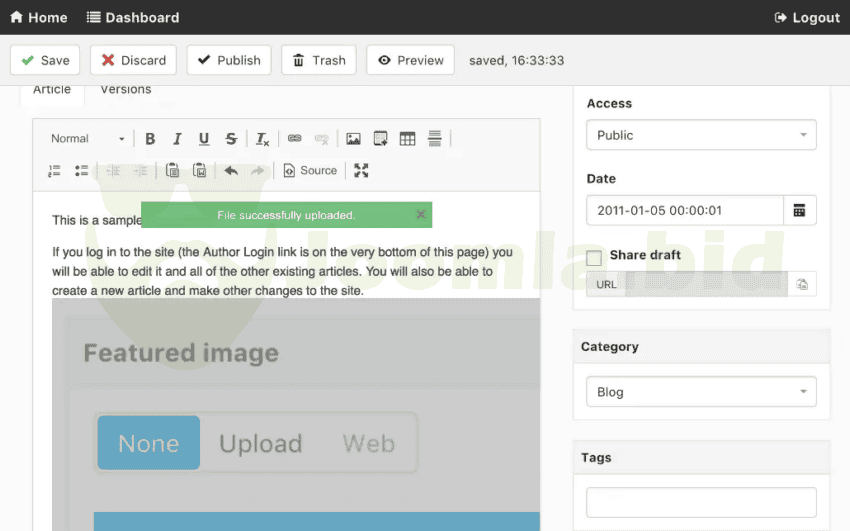This screenshot has height=531, width=850.
Task: Click the underline icon
Action: (204, 139)
